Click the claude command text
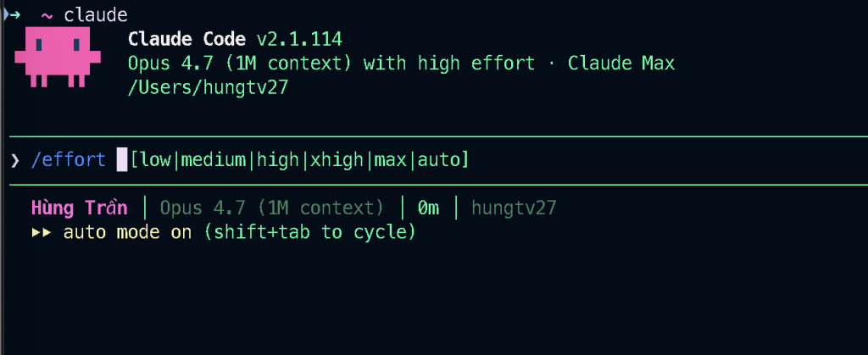Image resolution: width=868 pixels, height=355 pixels. point(95,14)
